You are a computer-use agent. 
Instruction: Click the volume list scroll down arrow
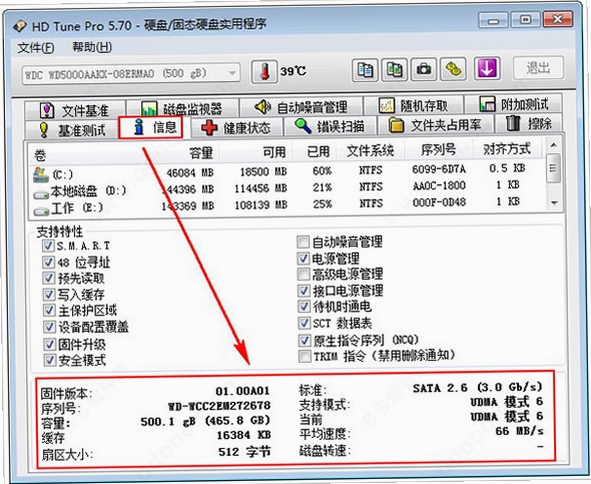tap(554, 202)
